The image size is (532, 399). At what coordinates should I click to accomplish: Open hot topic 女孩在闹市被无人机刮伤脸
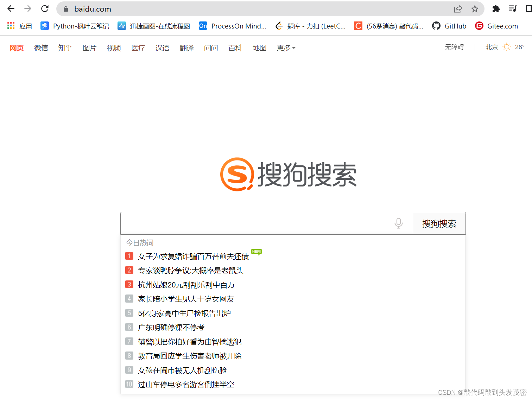[183, 370]
